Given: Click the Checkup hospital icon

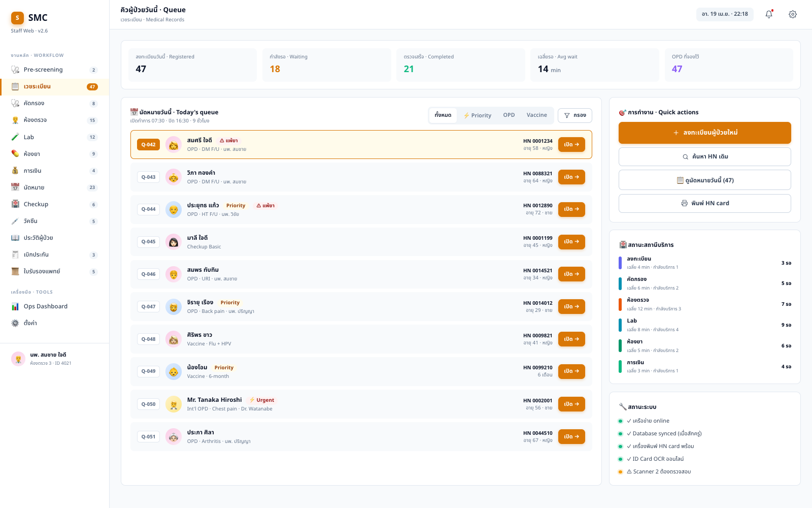Looking at the screenshot, I should tap(15, 204).
